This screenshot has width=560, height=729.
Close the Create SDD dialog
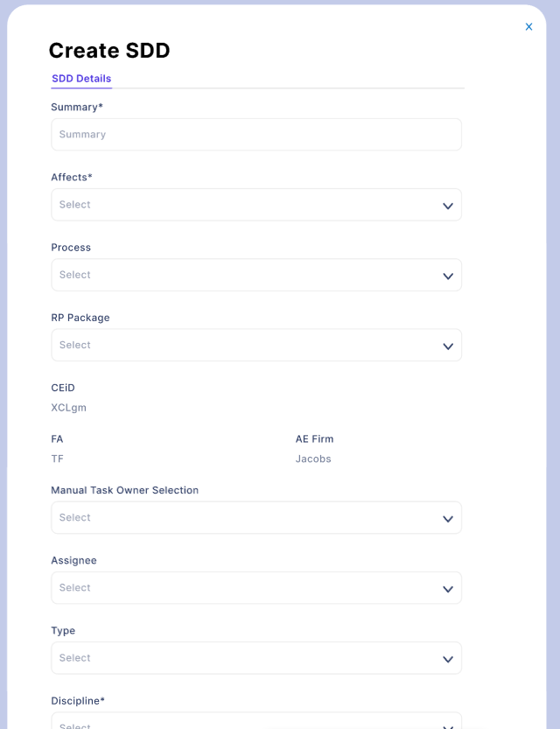[x=528, y=27]
